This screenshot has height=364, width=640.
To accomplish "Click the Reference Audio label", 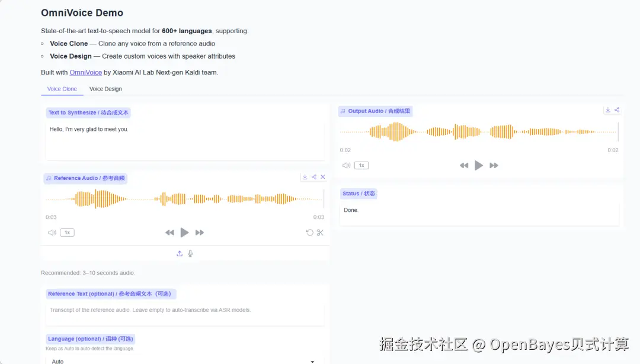I will coord(85,178).
